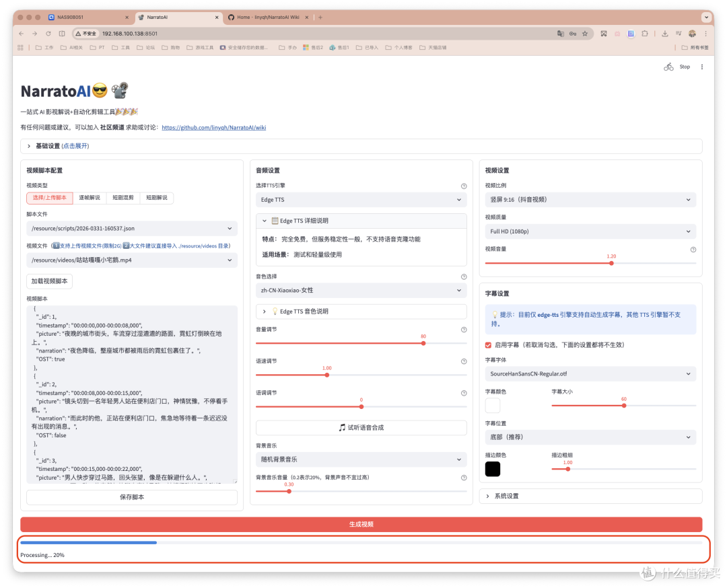Open the 字幕位置 底部(推荐) dropdown
This screenshot has width=727, height=588.
click(x=590, y=437)
